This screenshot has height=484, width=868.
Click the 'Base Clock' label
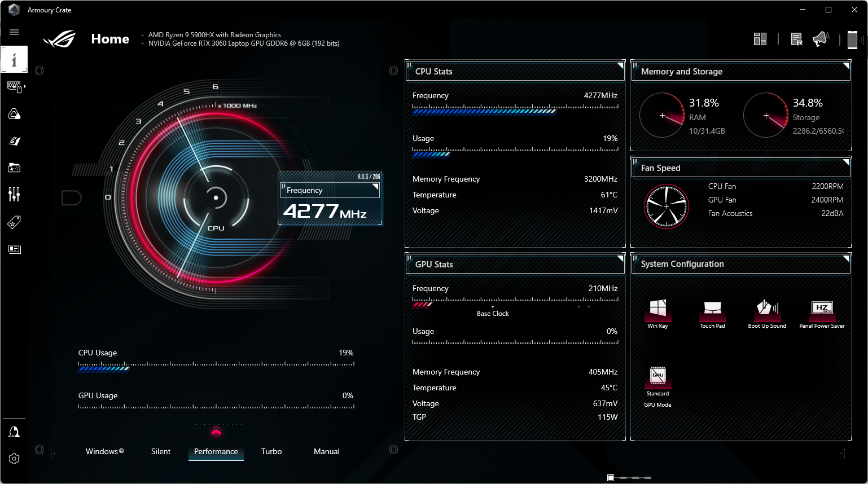pos(493,314)
